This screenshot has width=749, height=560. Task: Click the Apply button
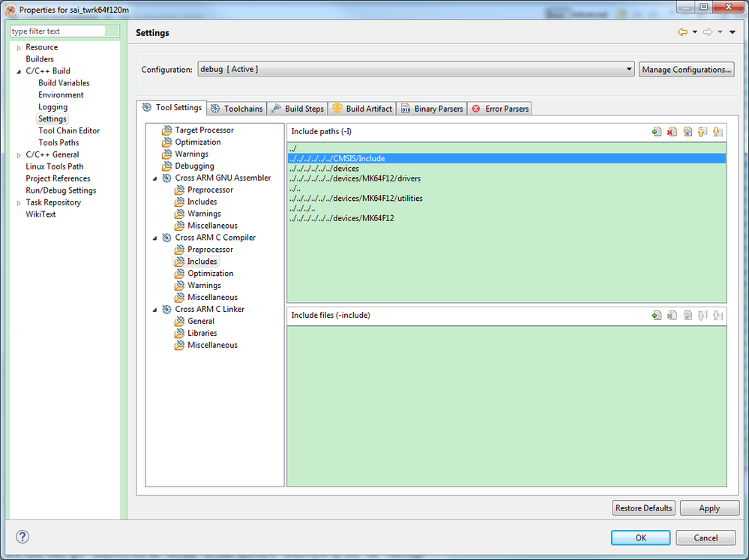(x=709, y=508)
